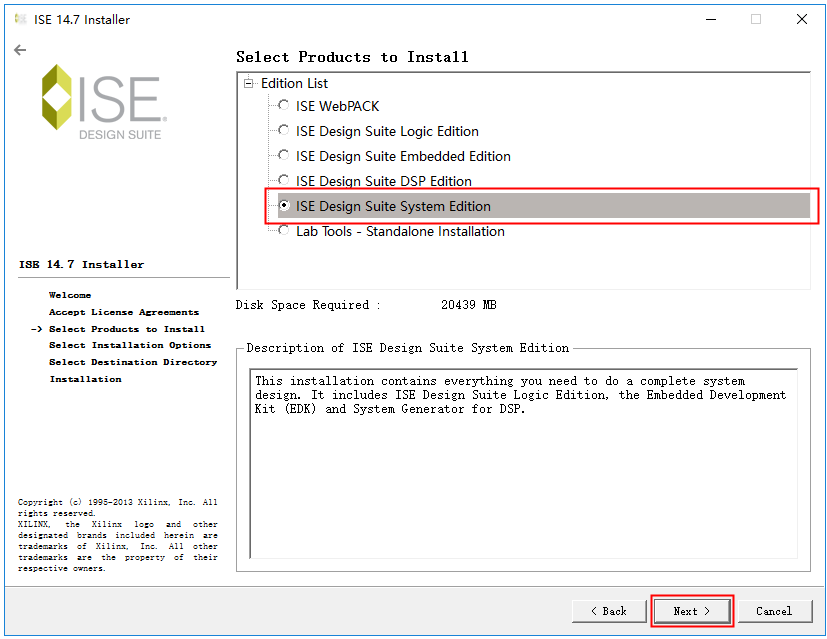
Task: Click the Welcome step in sidebar
Action: click(70, 295)
